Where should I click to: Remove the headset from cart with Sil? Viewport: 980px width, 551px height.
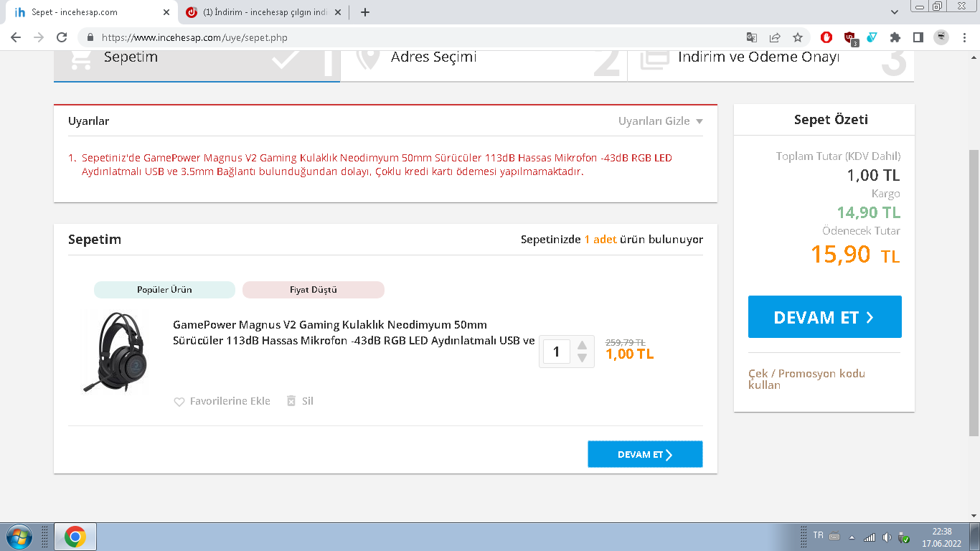(x=300, y=401)
